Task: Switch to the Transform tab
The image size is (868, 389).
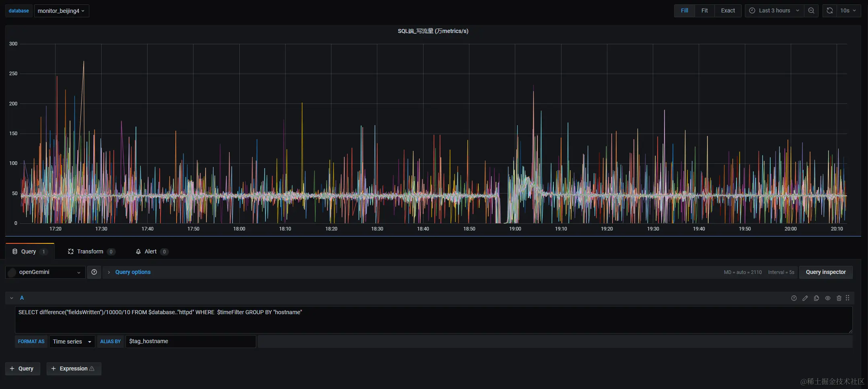Action: (91, 251)
